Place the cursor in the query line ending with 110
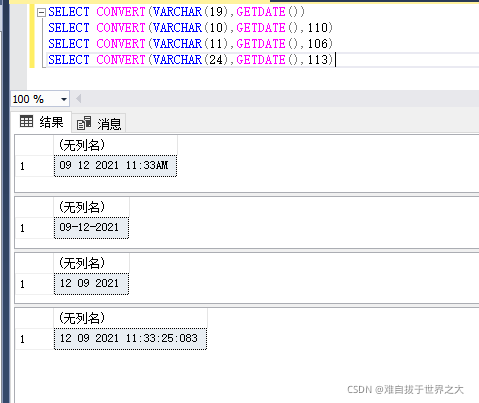The height and width of the screenshot is (403, 479). 190,28
